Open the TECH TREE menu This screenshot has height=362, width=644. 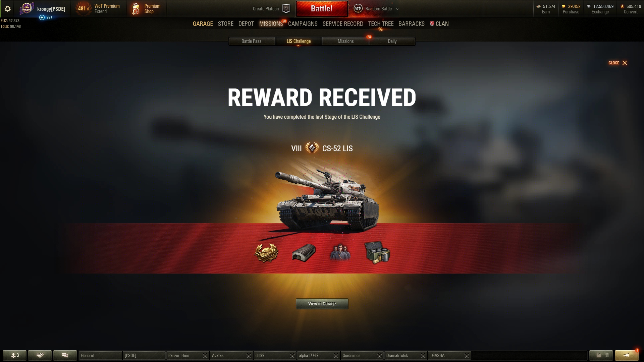tap(381, 24)
